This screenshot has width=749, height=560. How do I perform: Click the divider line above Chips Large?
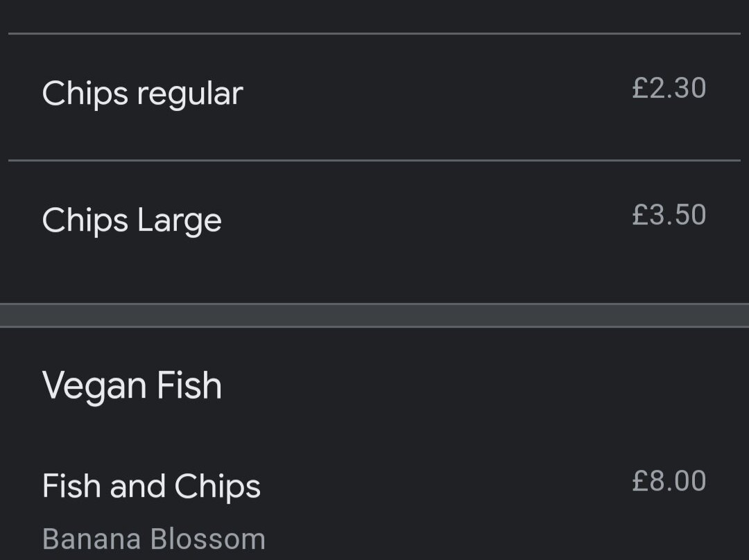(x=374, y=161)
